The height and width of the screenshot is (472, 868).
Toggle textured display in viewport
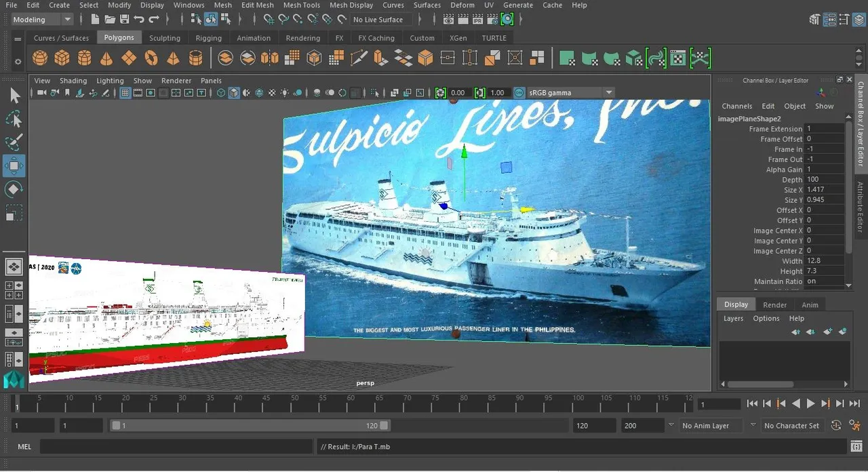272,93
